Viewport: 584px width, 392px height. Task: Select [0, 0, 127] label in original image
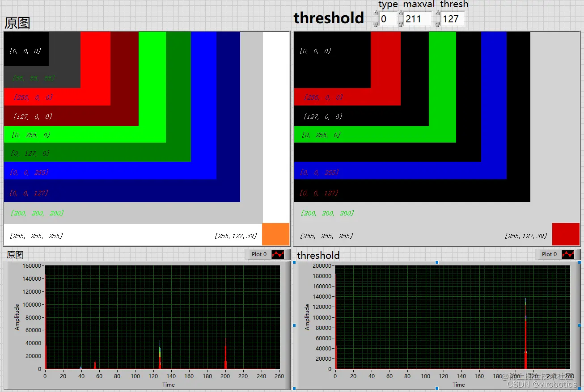29,193
